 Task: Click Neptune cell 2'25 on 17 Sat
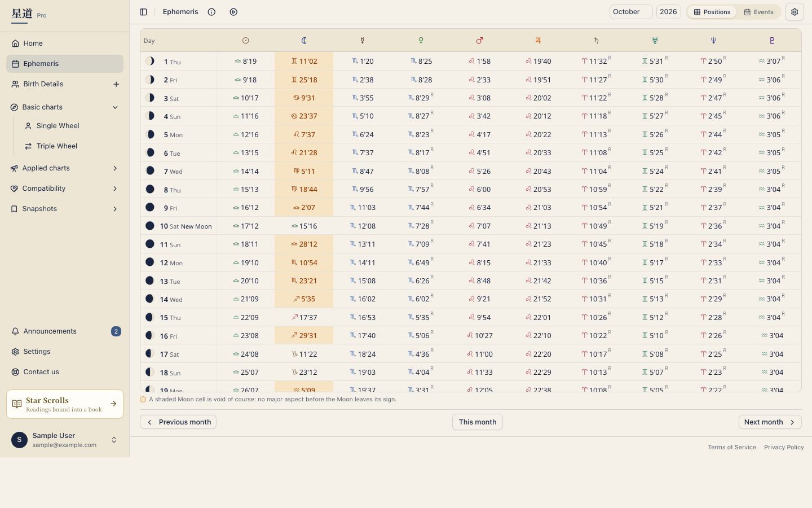coord(713,354)
